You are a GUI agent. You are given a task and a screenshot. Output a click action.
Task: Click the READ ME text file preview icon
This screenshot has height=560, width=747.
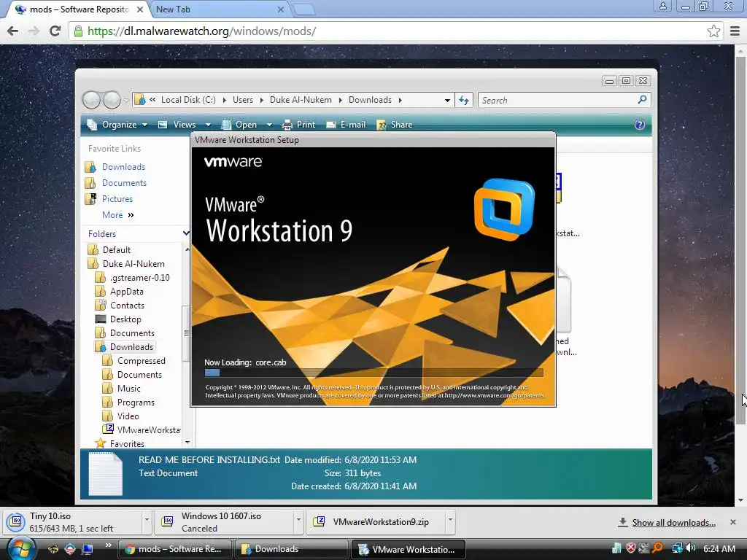tap(105, 474)
